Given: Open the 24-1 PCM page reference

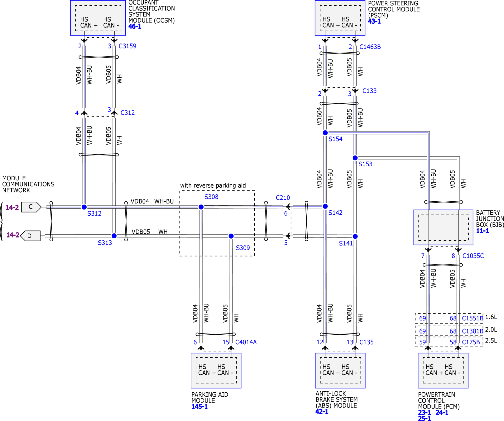Looking at the screenshot, I should point(442,413).
